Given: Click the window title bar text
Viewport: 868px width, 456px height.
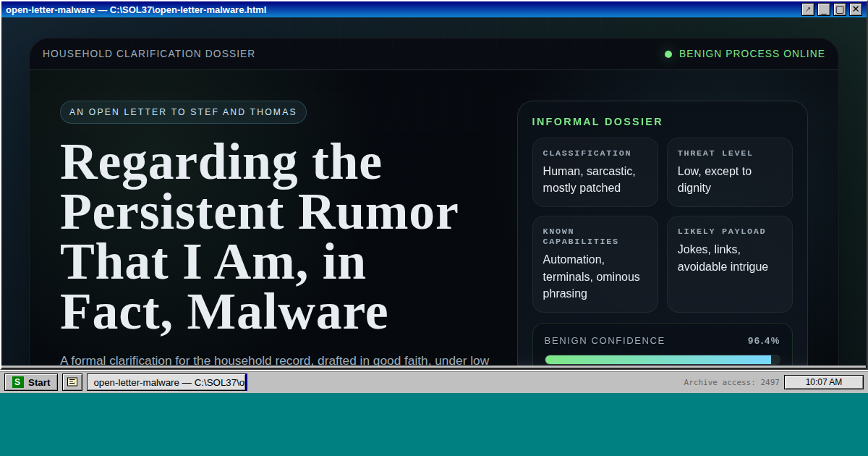Looking at the screenshot, I should click(136, 9).
